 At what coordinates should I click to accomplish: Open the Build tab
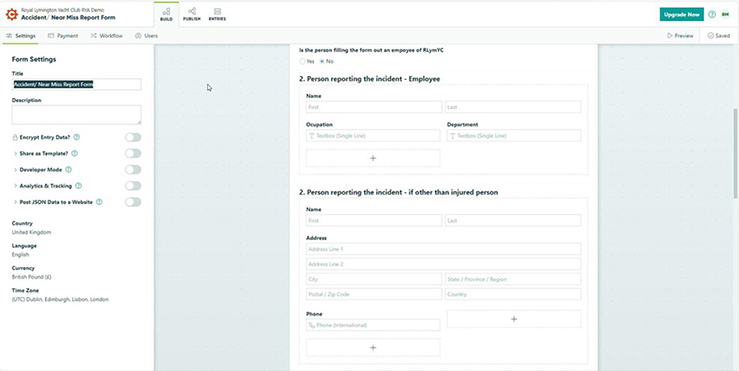(166, 14)
